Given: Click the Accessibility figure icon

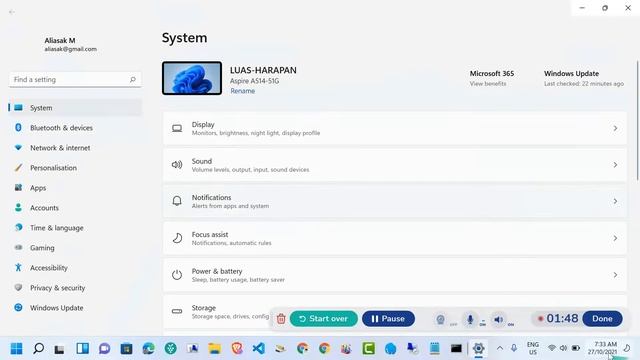Looking at the screenshot, I should (x=18, y=267).
